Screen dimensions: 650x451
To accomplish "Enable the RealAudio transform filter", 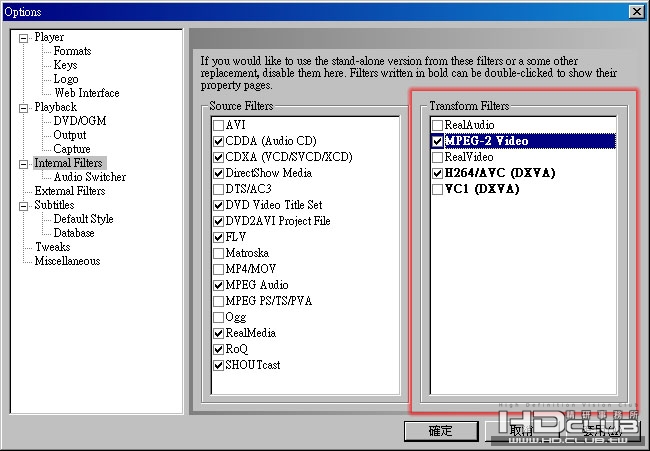I will click(437, 125).
